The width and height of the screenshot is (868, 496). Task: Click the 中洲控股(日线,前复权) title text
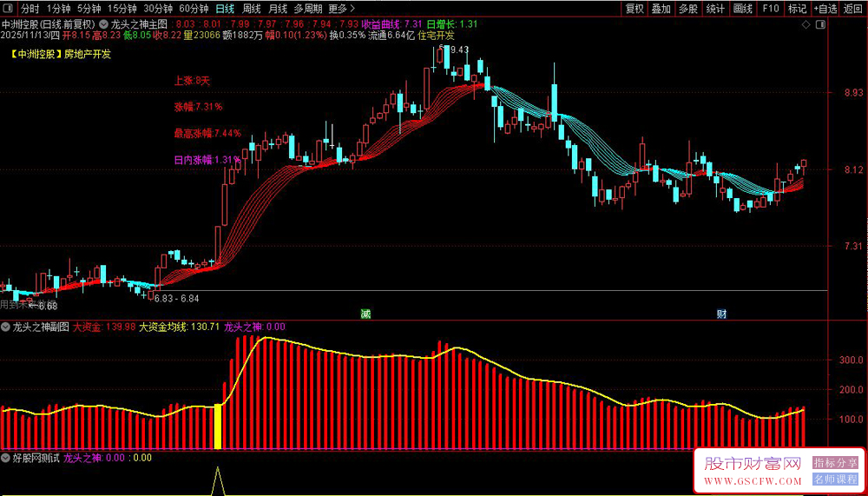[49, 24]
